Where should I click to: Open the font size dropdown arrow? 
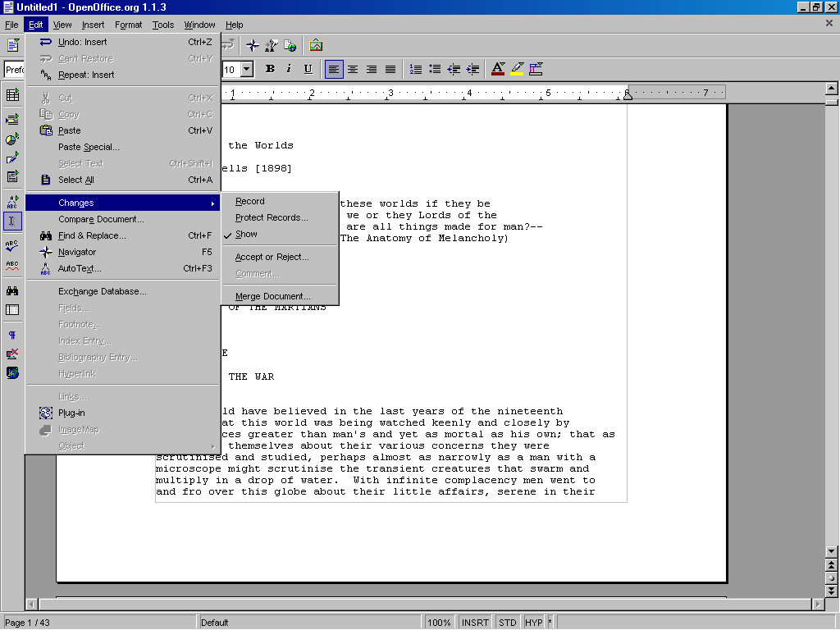246,70
